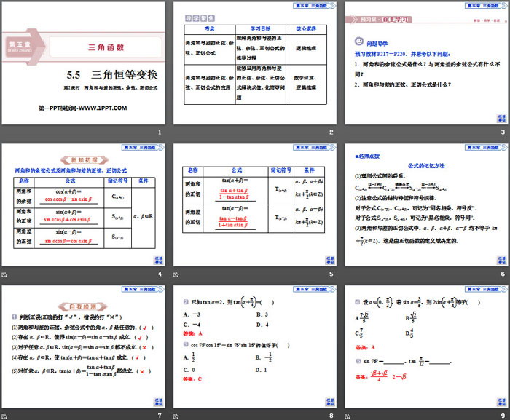Click the blue navigation icon on slide 8

[x=330, y=402]
